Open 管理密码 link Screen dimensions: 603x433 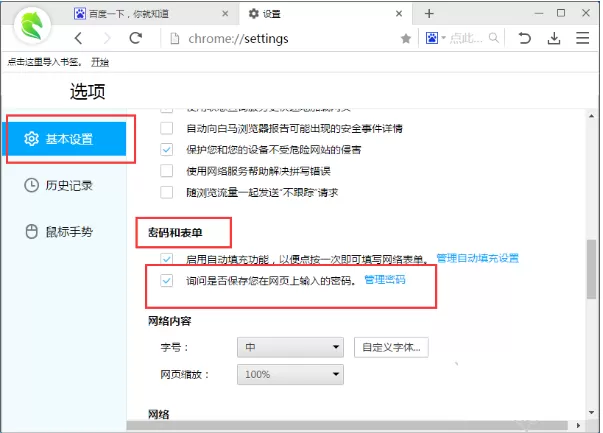click(385, 280)
